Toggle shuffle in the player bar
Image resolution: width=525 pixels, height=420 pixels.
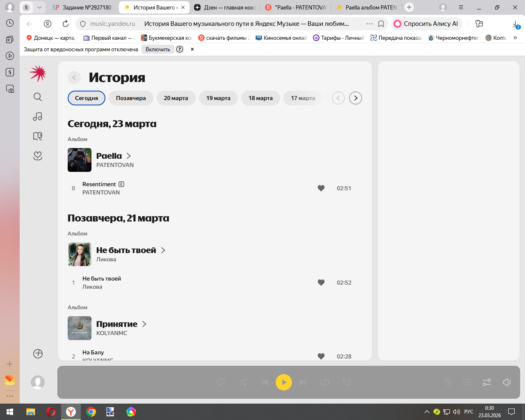[x=242, y=382]
